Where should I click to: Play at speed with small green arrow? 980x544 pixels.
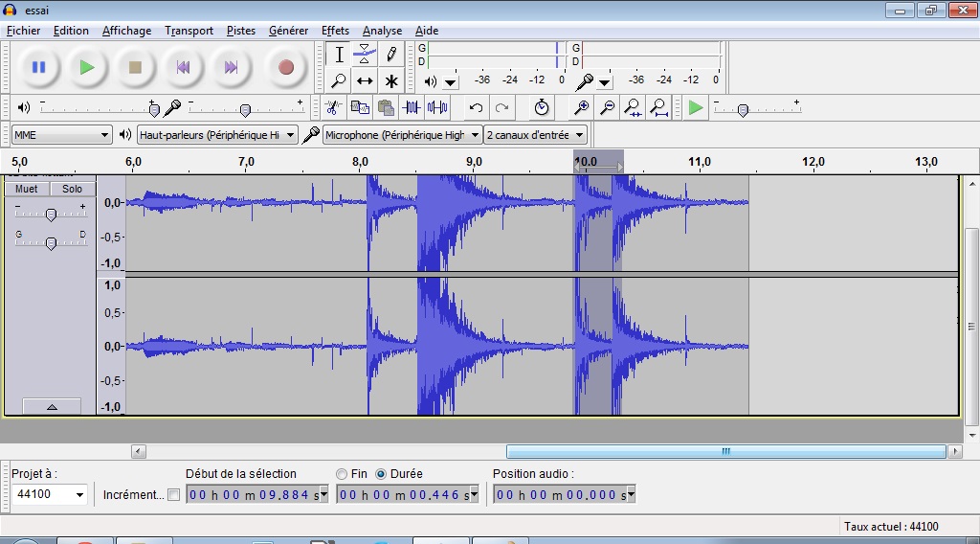[695, 107]
